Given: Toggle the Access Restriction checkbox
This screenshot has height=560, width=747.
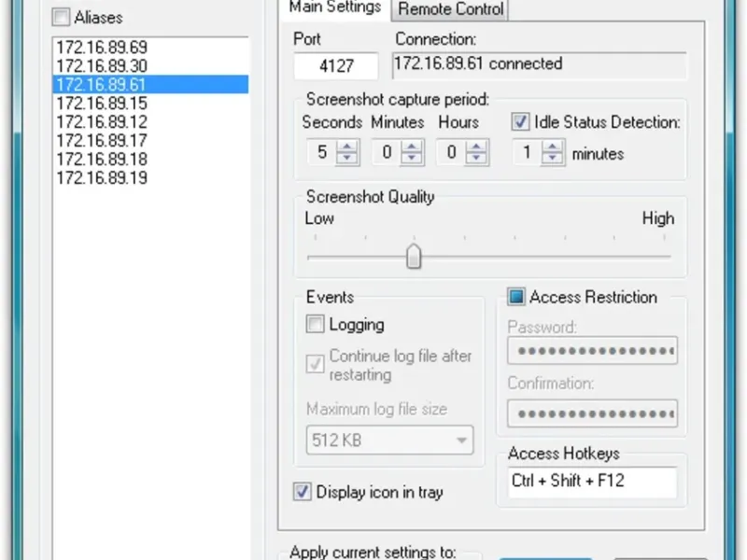Looking at the screenshot, I should click(x=516, y=297).
